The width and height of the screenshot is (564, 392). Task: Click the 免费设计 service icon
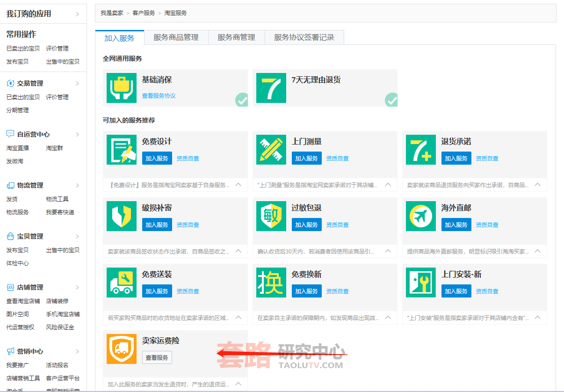122,150
